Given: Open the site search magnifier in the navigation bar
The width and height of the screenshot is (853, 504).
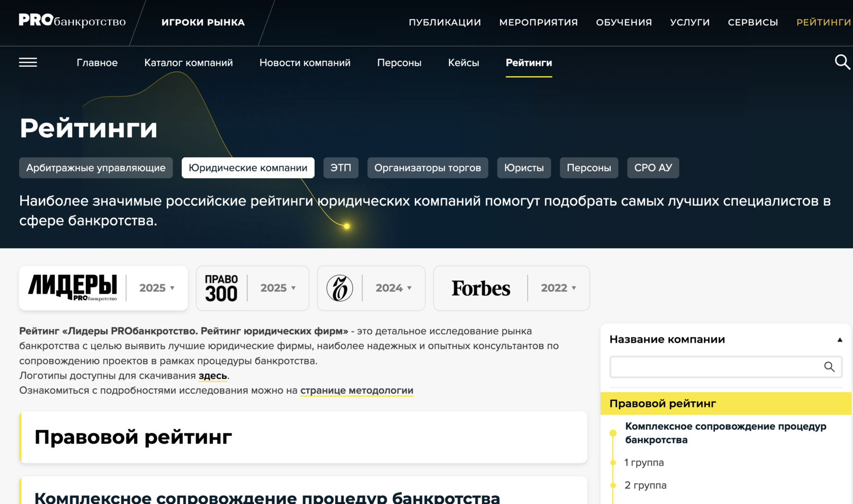Looking at the screenshot, I should click(842, 62).
